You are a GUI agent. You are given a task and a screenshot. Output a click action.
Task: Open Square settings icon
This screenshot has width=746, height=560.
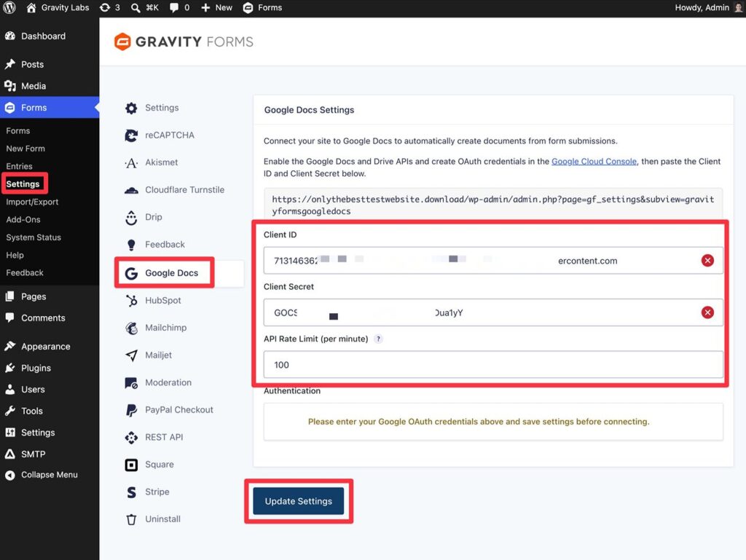coord(131,465)
